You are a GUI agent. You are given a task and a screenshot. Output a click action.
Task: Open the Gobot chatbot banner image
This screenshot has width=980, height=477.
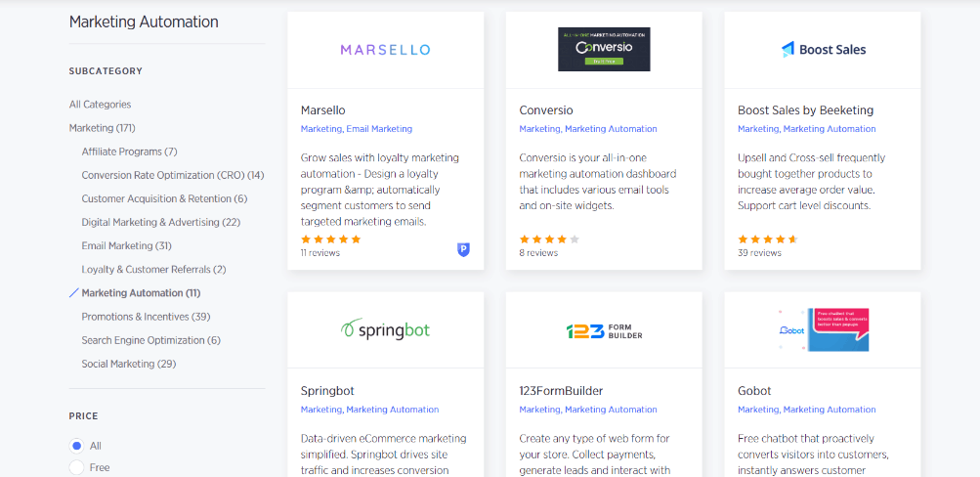823,329
